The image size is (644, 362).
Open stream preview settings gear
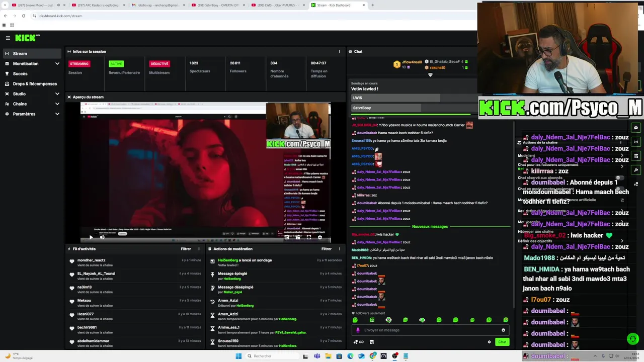[x=320, y=237]
